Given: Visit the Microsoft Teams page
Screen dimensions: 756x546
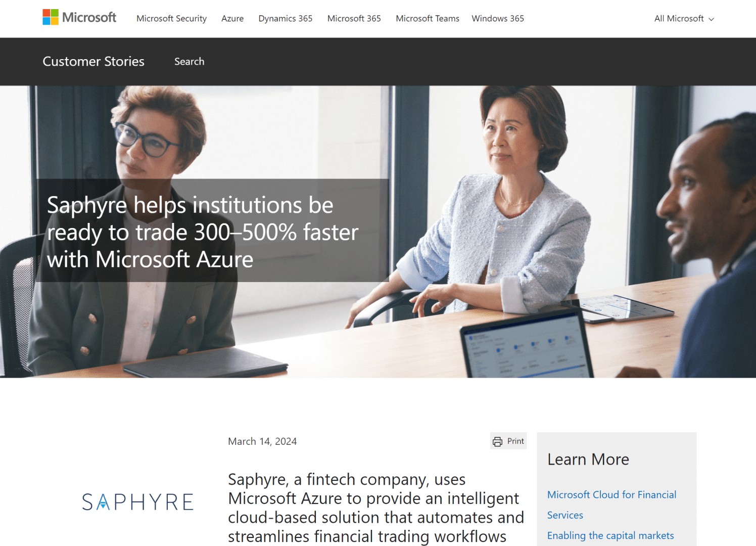Looking at the screenshot, I should pyautogui.click(x=428, y=19).
